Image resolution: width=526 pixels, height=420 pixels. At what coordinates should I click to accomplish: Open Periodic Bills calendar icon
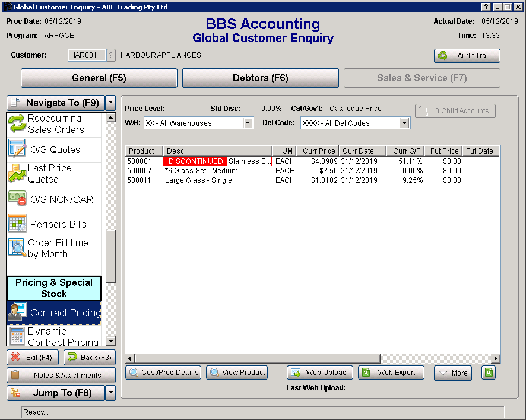click(17, 224)
